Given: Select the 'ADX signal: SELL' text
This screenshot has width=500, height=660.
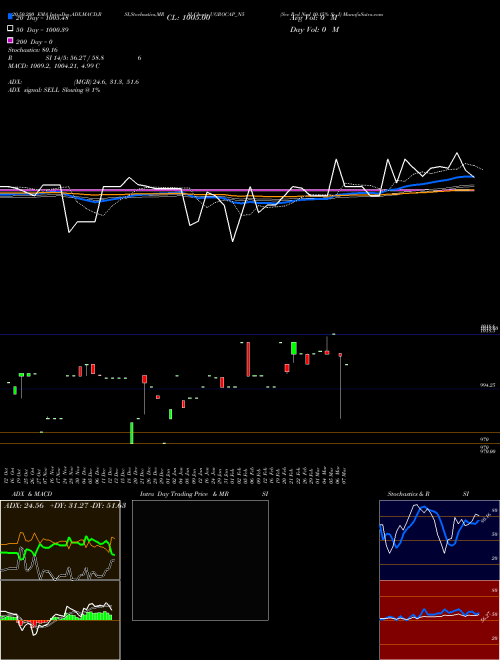Looking at the screenshot, I should 34,90.
